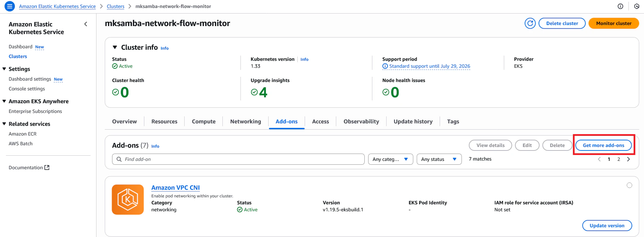
Task: Click the Amazon VPC CNI add-on logo
Action: click(x=128, y=199)
